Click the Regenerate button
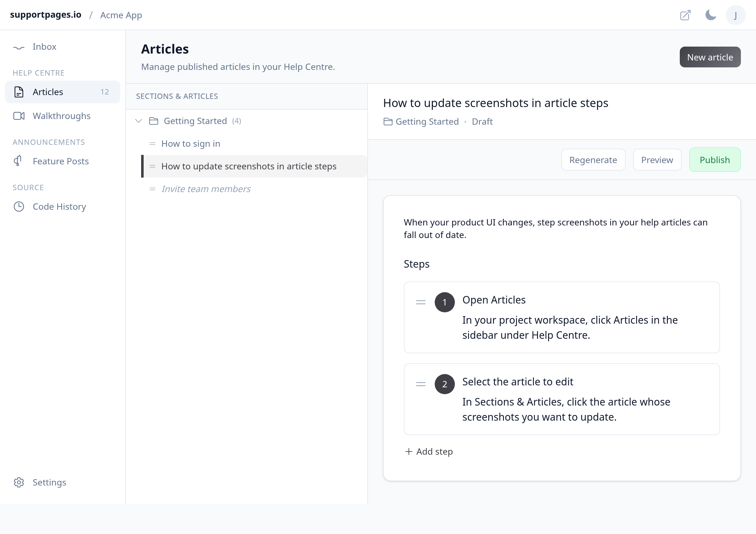756x534 pixels. coord(593,160)
